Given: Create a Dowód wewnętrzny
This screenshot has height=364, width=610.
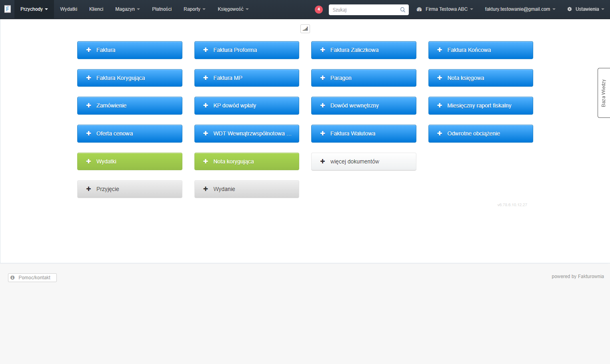Looking at the screenshot, I should 364,105.
